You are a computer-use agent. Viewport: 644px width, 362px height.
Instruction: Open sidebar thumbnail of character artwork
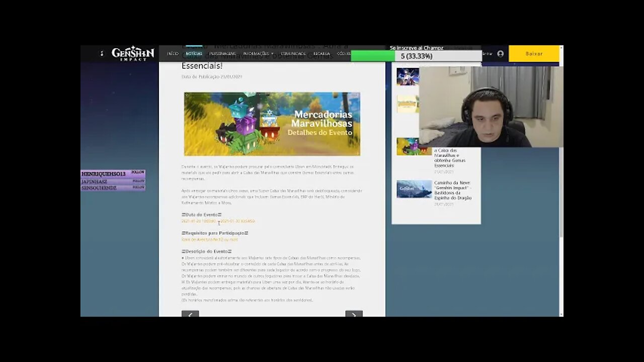[408, 77]
